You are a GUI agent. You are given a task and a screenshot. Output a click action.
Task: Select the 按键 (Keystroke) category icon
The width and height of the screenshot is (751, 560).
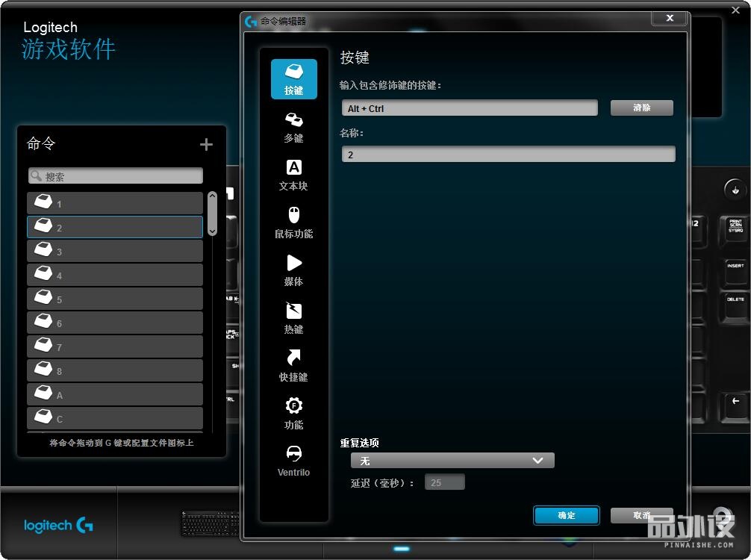[x=293, y=78]
